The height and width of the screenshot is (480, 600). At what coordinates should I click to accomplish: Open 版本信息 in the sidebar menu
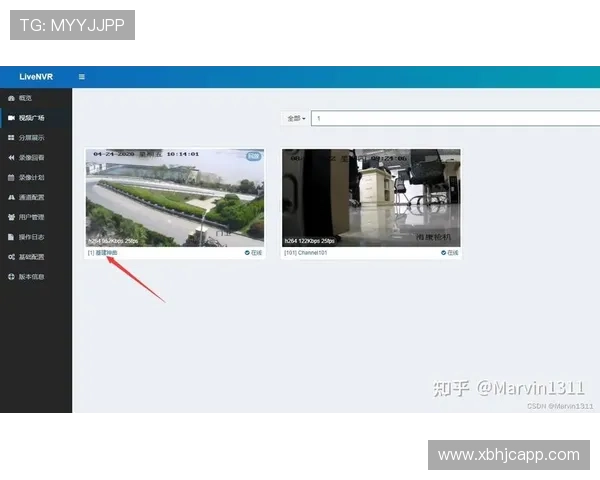point(32,277)
